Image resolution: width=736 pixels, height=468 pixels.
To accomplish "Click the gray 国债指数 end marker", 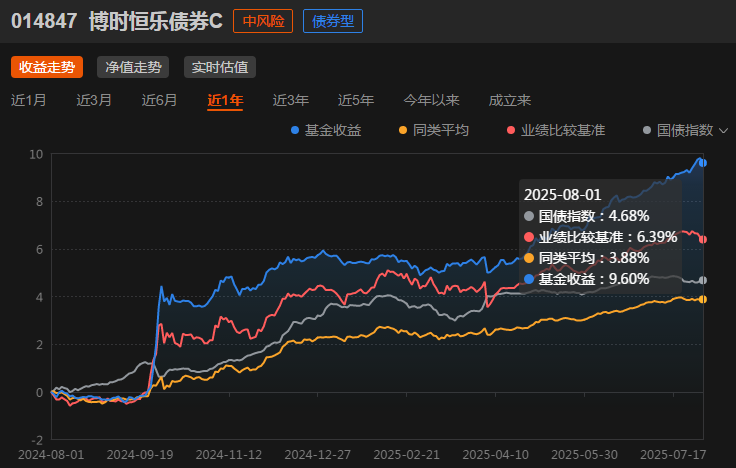I will pyautogui.click(x=703, y=280).
